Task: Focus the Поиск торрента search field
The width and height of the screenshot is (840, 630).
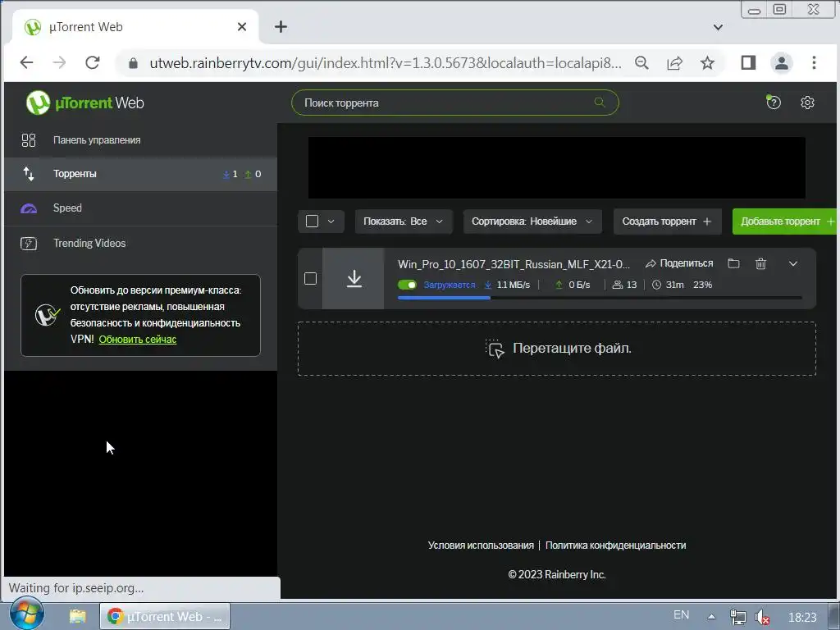Action: 454,103
